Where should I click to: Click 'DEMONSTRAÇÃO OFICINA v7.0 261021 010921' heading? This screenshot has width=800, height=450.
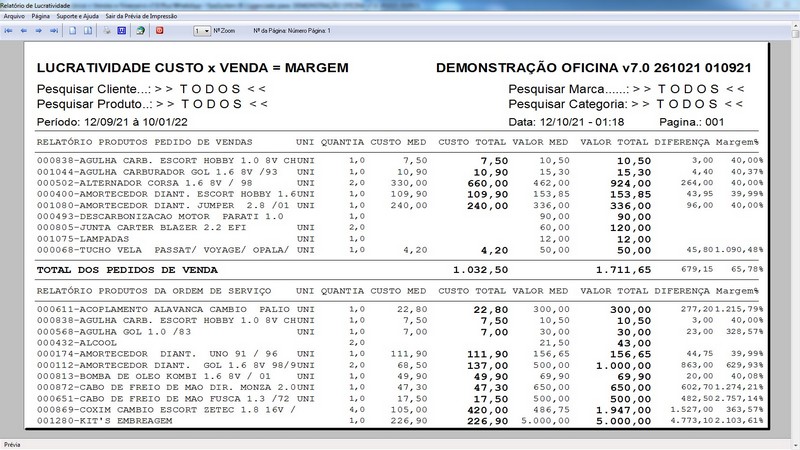(593, 68)
